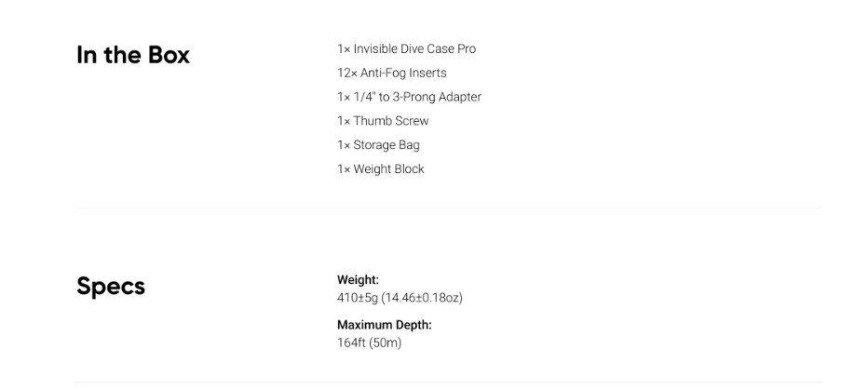This screenshot has height=390, width=868.
Task: Click the Weight Block list item
Action: tap(380, 169)
